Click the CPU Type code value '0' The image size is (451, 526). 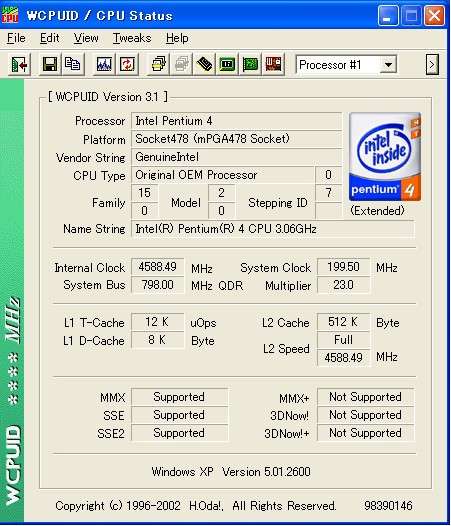[329, 175]
